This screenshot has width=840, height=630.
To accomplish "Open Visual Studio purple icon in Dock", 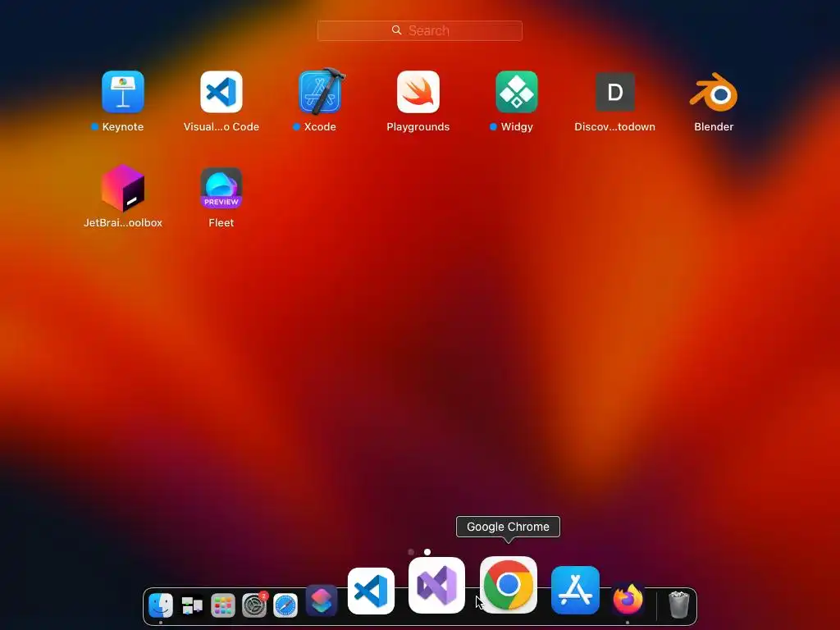I will [x=436, y=585].
